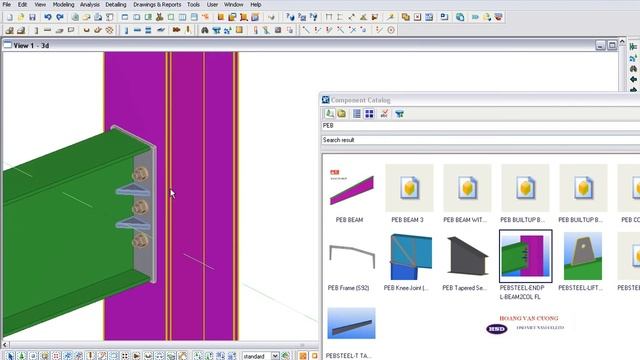Select the PEB BEAM WIT... component
The width and height of the screenshot is (640, 360).
point(467,188)
